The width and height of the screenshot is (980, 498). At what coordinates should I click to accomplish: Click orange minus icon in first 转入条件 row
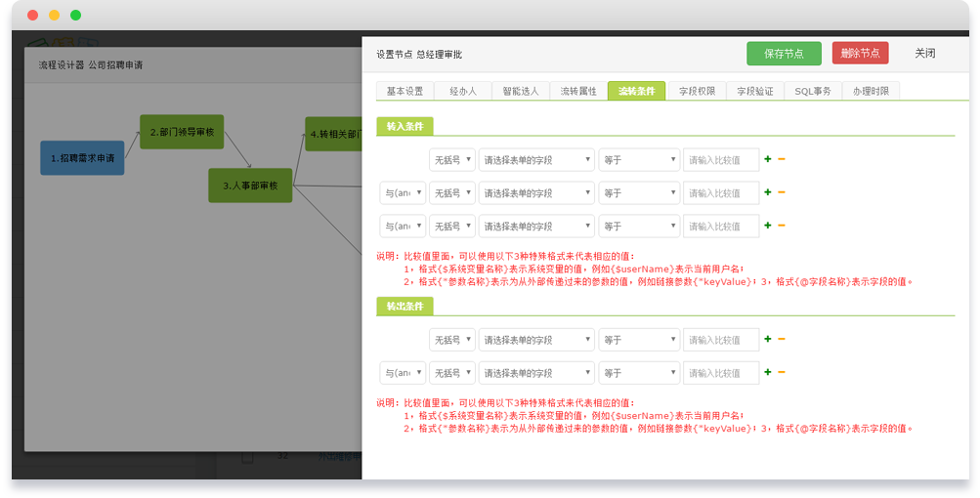click(781, 159)
